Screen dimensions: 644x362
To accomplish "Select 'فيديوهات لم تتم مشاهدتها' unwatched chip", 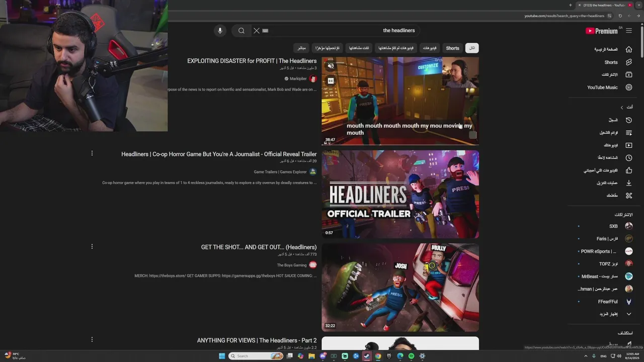I will (396, 48).
